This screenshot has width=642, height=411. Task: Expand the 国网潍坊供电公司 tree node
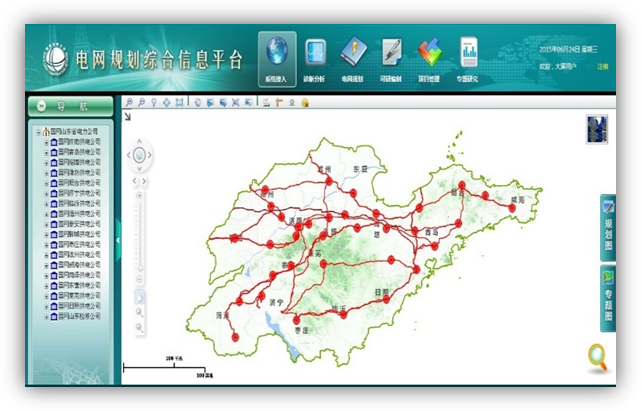click(46, 173)
